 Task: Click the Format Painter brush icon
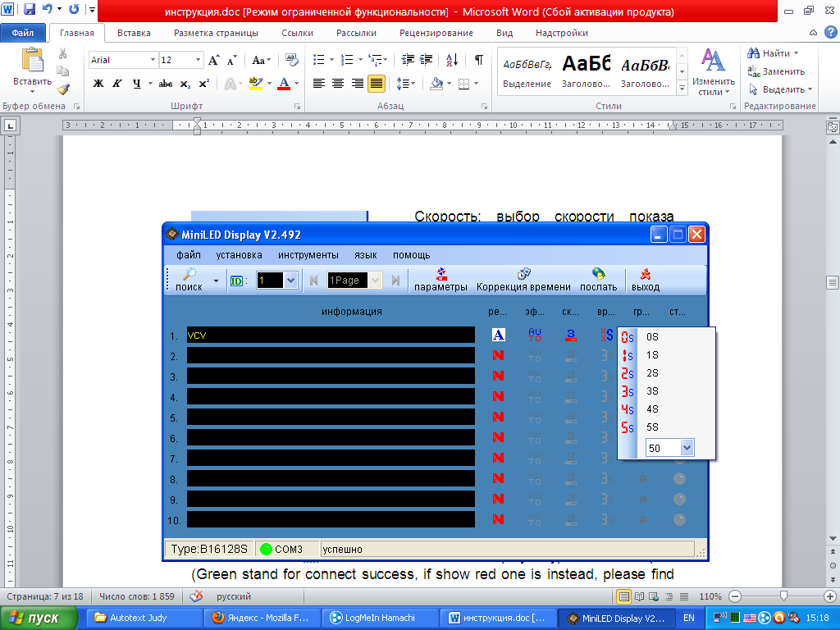pyautogui.click(x=63, y=89)
